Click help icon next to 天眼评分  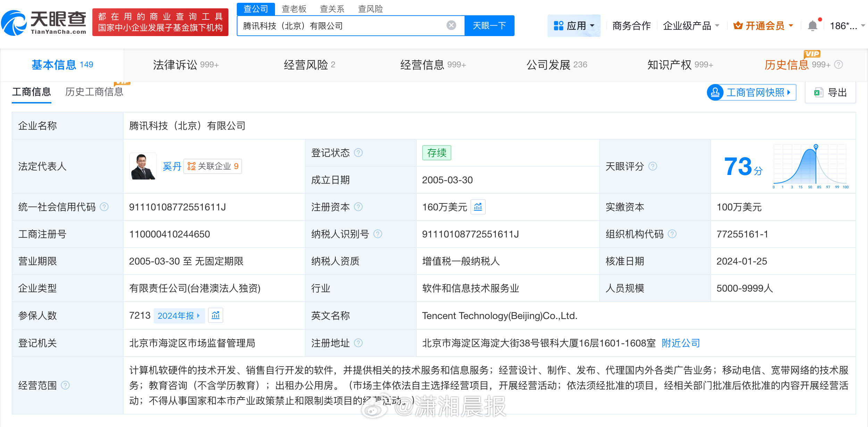pos(653,166)
